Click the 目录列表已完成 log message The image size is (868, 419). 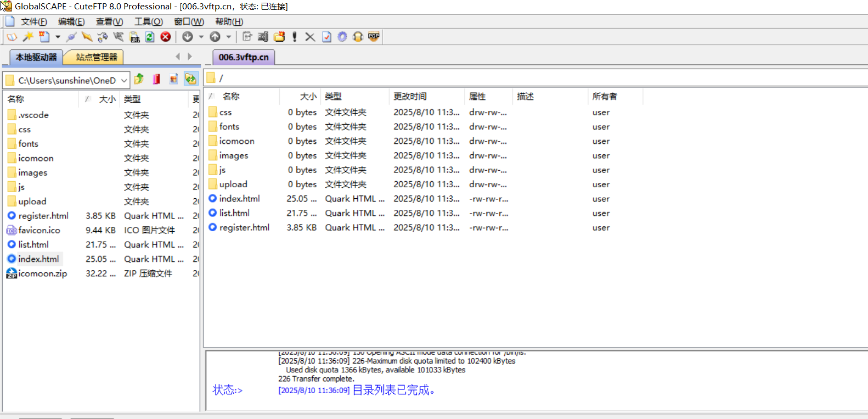(393, 390)
